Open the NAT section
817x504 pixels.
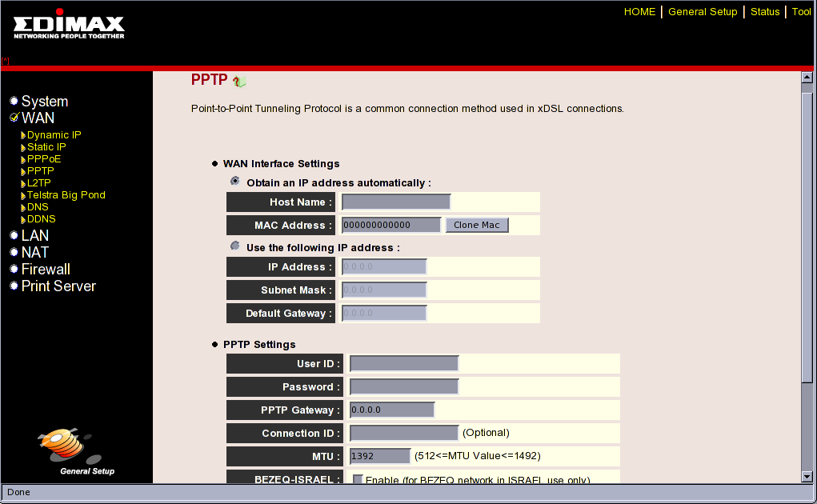35,253
